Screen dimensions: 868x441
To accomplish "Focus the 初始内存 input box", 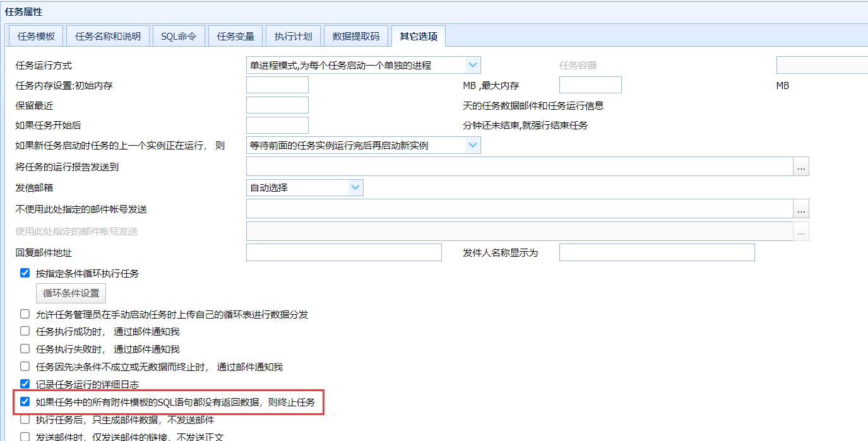I will tap(277, 85).
